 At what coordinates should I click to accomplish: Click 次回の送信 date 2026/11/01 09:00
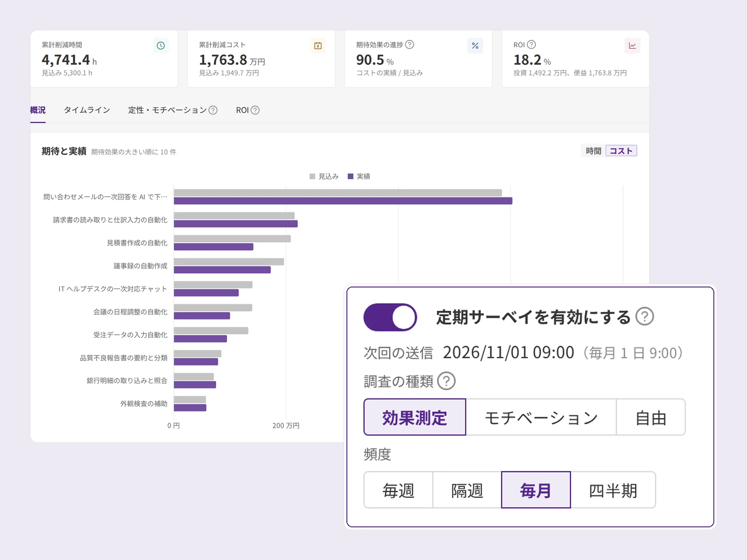pyautogui.click(x=508, y=352)
